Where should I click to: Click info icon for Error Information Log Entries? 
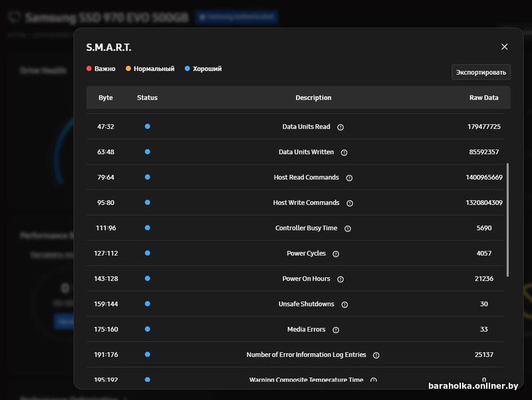(376, 355)
